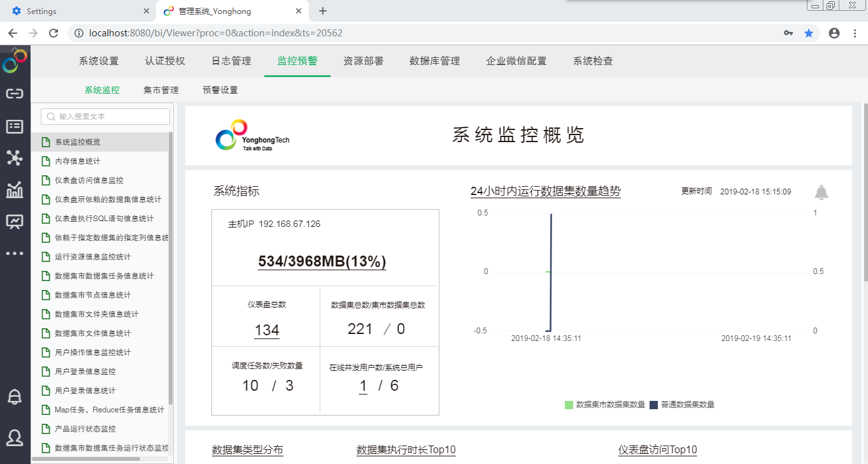Switch to the 日志管理 tab
The width and height of the screenshot is (868, 464).
tap(231, 61)
